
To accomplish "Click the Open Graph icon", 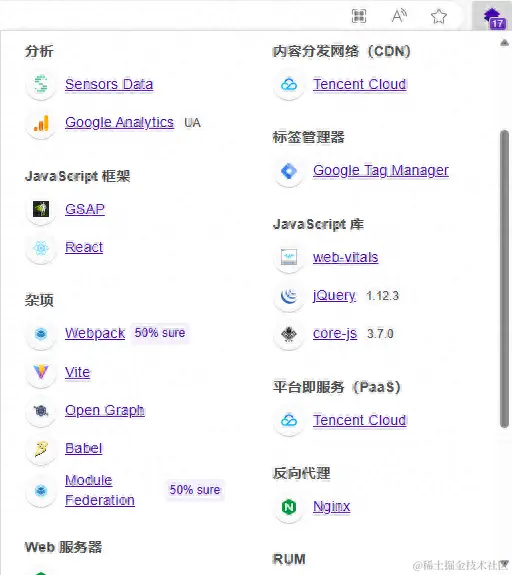I will click(41, 411).
